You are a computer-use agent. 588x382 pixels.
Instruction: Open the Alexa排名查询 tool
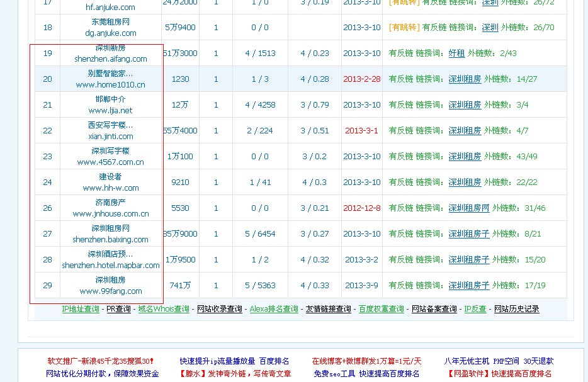(x=273, y=309)
